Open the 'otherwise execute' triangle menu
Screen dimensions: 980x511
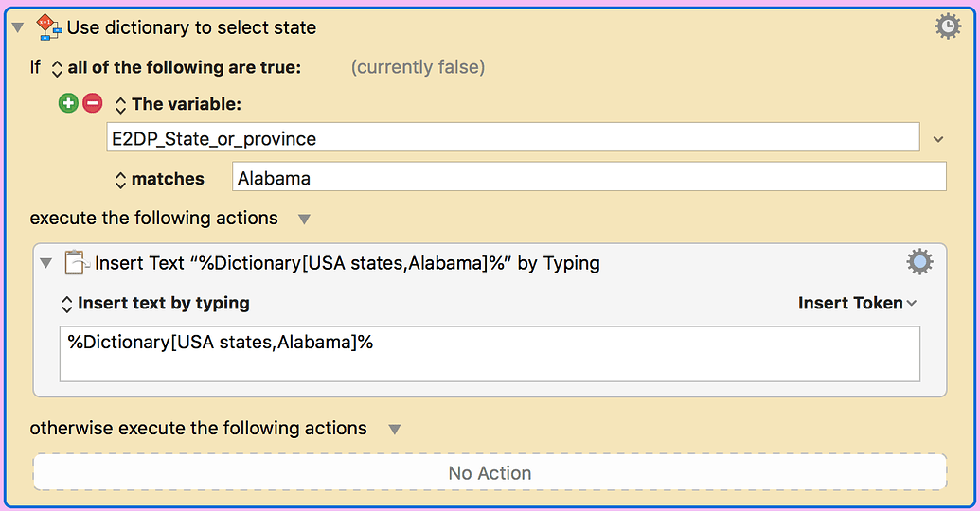tap(395, 429)
